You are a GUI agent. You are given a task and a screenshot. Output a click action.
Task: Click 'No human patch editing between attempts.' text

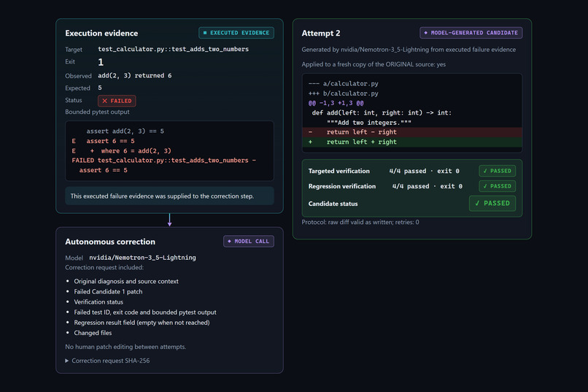pyautogui.click(x=125, y=347)
